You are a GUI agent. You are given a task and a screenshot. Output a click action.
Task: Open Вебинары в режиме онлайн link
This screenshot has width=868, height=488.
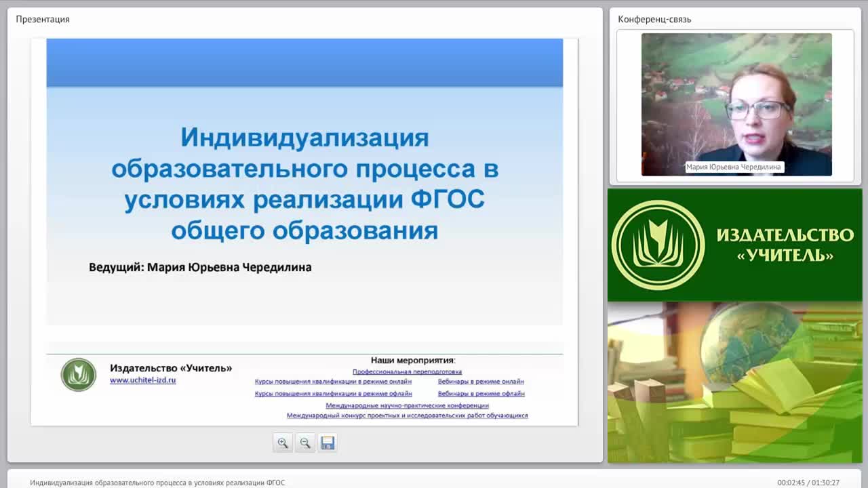(x=481, y=382)
